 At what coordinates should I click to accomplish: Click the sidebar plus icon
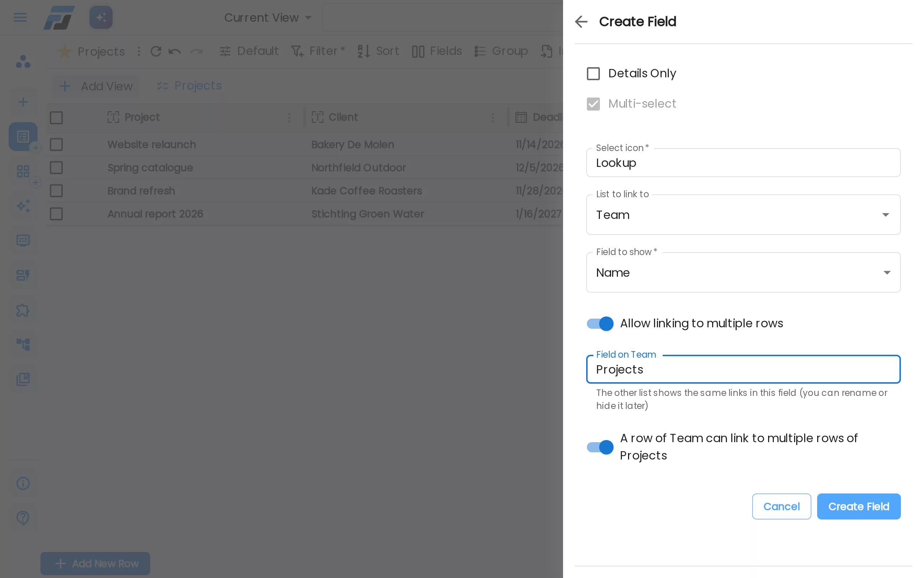pos(23,102)
